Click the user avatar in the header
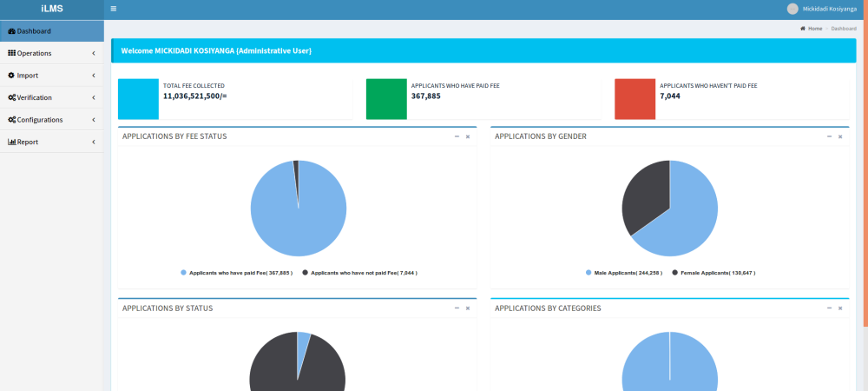Image resolution: width=868 pixels, height=391 pixels. coord(792,9)
